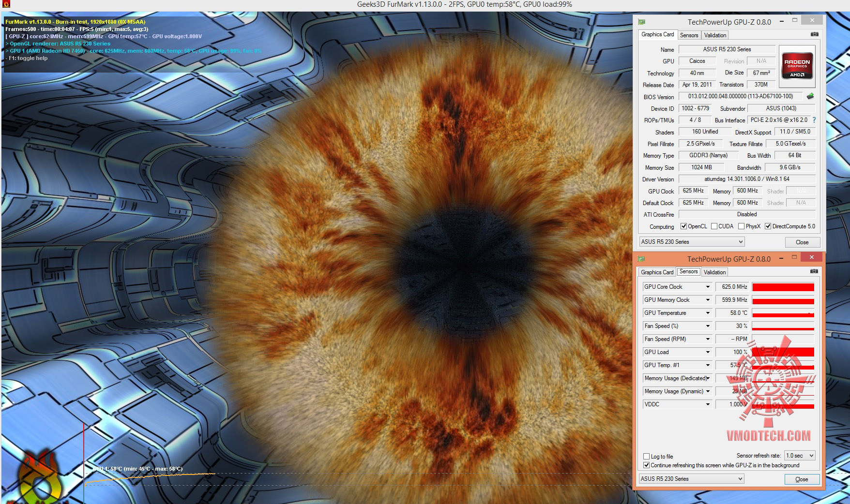Click the Close button in upper GPU-Z window
The width and height of the screenshot is (850, 504).
[802, 242]
